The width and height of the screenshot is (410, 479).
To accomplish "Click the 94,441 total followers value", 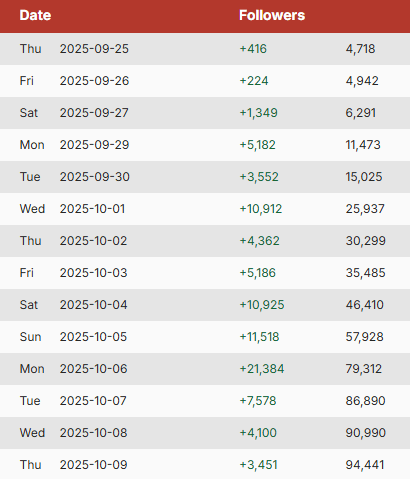I will click(365, 465).
